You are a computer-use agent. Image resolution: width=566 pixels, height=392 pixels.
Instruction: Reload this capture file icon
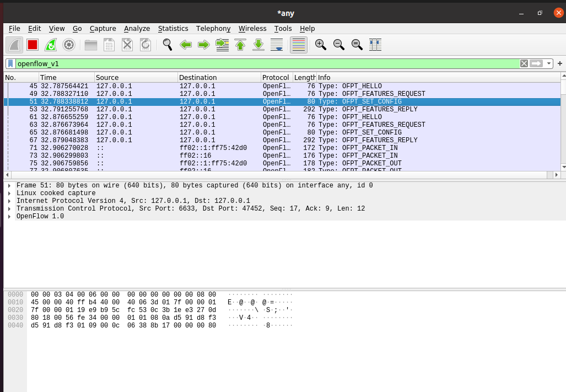tap(145, 45)
